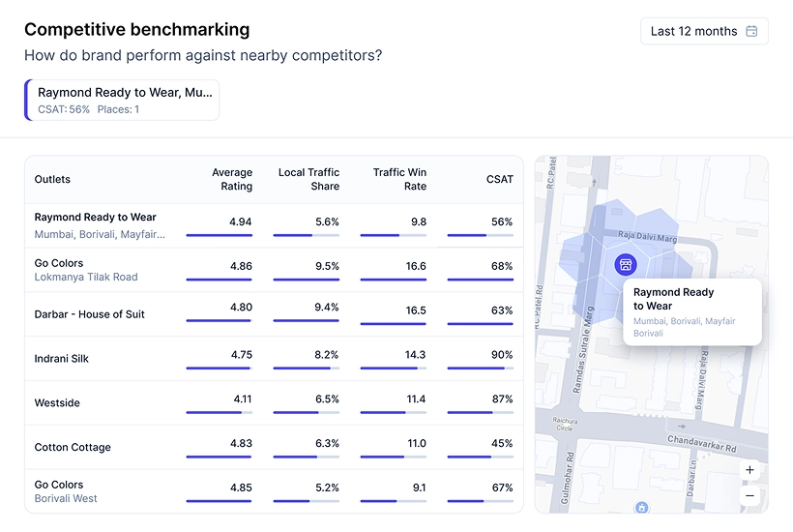Sort by Traffic Win Rate column header

point(399,179)
